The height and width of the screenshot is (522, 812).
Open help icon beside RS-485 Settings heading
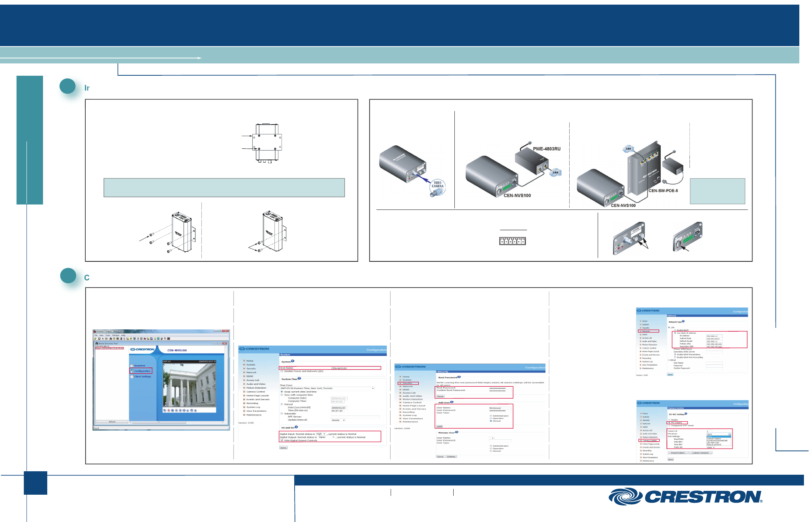tap(686, 414)
